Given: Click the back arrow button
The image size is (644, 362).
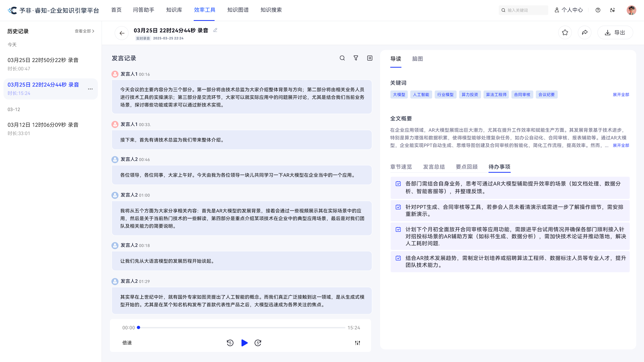Looking at the screenshot, I should pyautogui.click(x=122, y=33).
